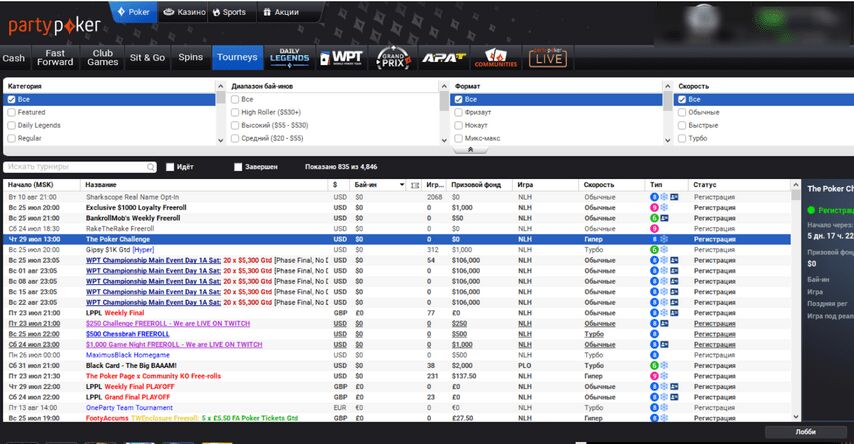Screen dimensions: 854x444
Task: Click snowflake icon in OneParty Team Tournament row
Action: pos(664,407)
